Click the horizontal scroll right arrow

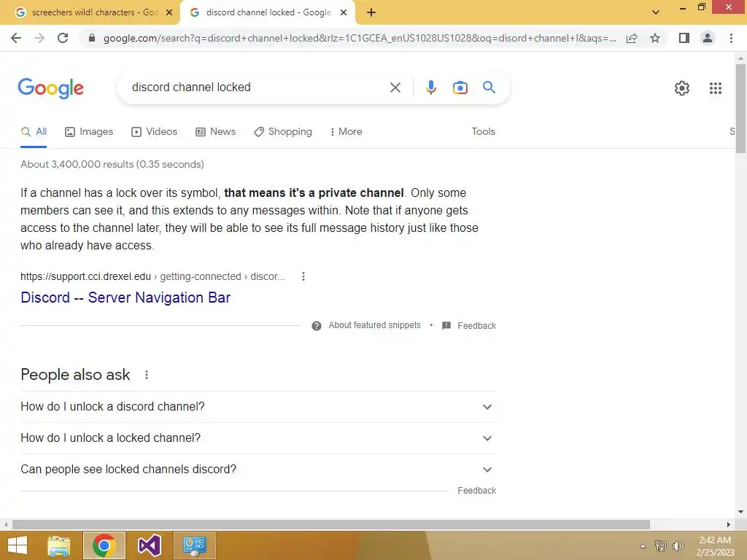728,525
